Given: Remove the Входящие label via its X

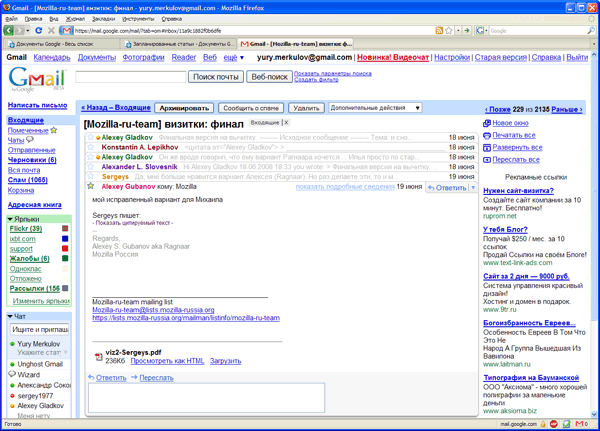Looking at the screenshot, I should (286, 122).
